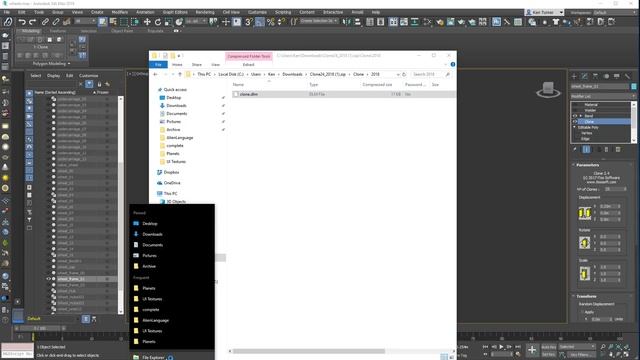Toggle the Clone modifier eye icon
The image size is (640, 360).
point(575,122)
